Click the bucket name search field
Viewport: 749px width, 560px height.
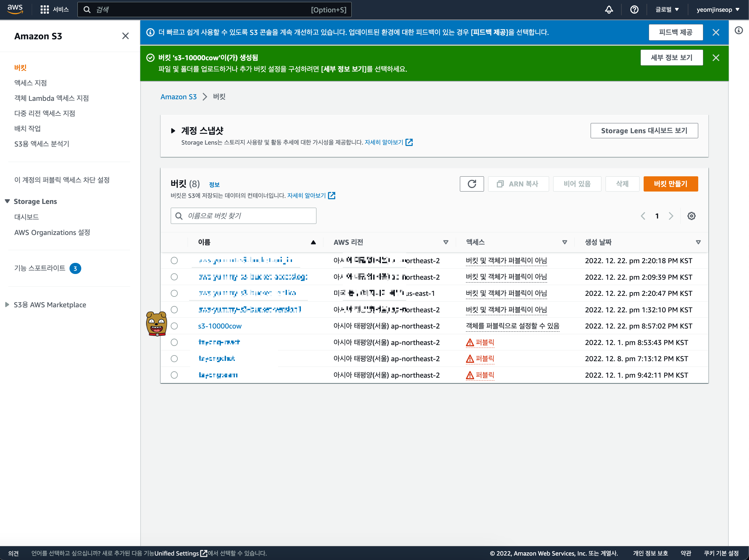point(249,216)
